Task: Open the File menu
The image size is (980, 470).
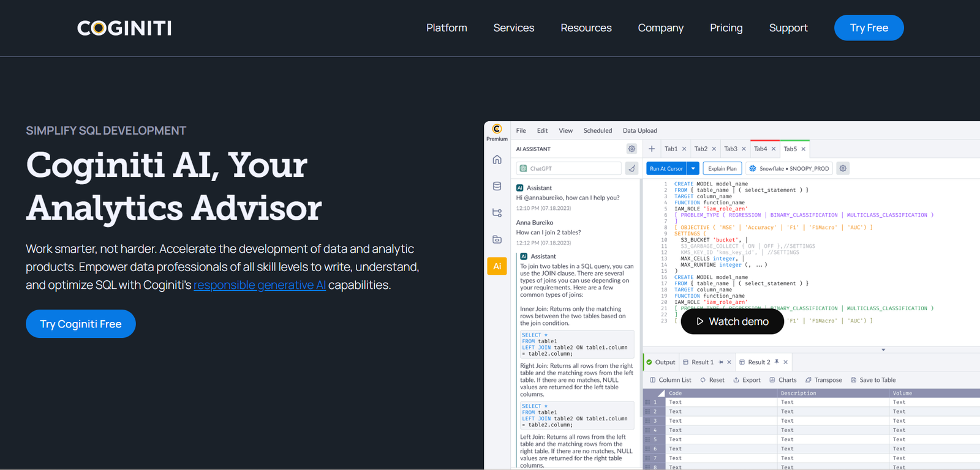Action: click(x=521, y=130)
